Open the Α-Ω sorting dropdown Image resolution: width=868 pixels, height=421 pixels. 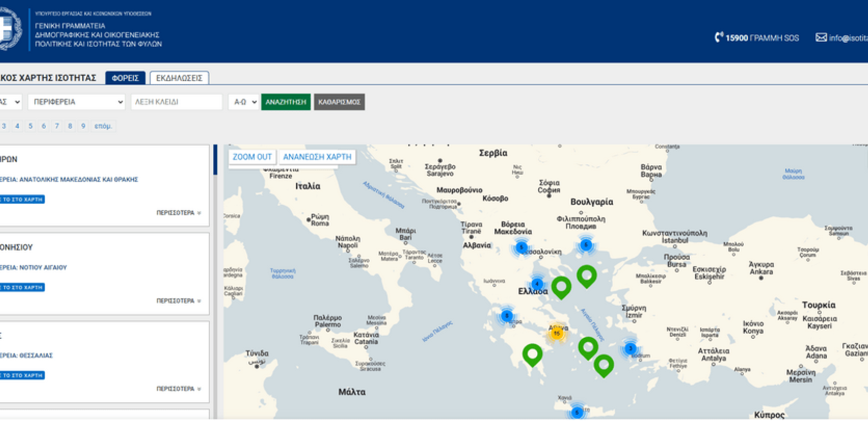tap(244, 102)
